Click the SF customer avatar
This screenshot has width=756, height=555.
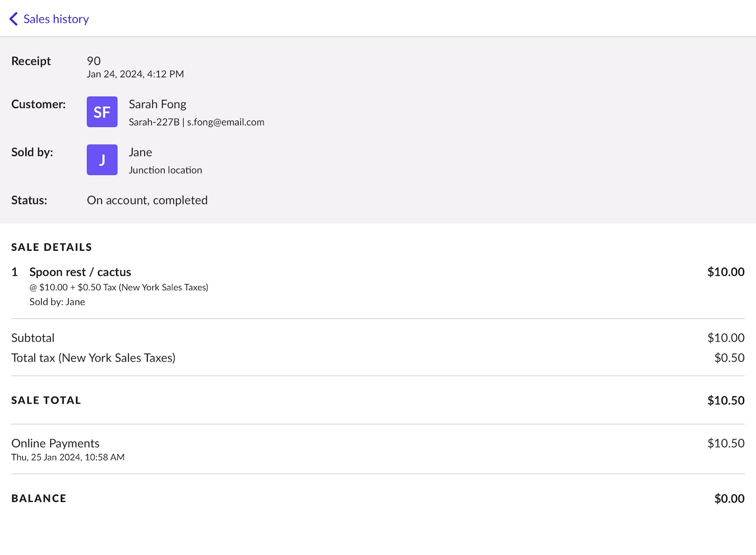coord(102,112)
